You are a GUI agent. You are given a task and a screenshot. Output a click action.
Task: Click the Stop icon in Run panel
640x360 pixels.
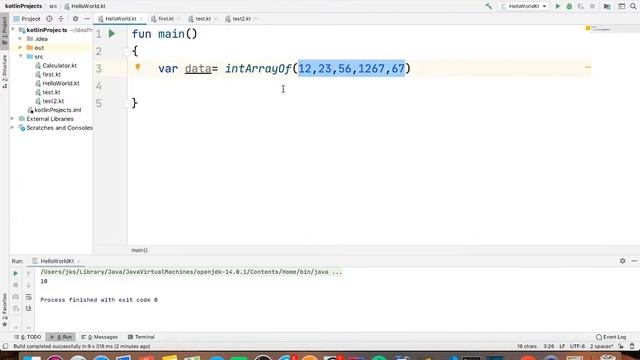pos(16,285)
